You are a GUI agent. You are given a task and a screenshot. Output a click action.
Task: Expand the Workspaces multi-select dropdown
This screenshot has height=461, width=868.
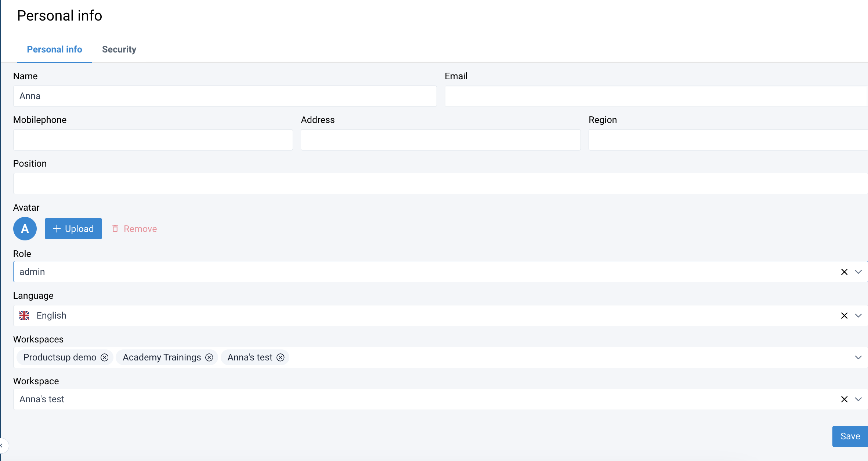(858, 357)
